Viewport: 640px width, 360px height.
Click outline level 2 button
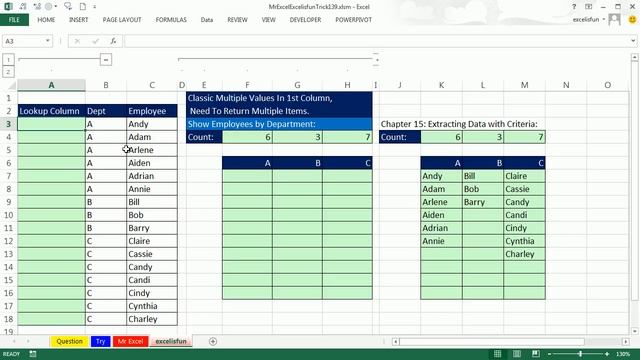click(x=8, y=72)
